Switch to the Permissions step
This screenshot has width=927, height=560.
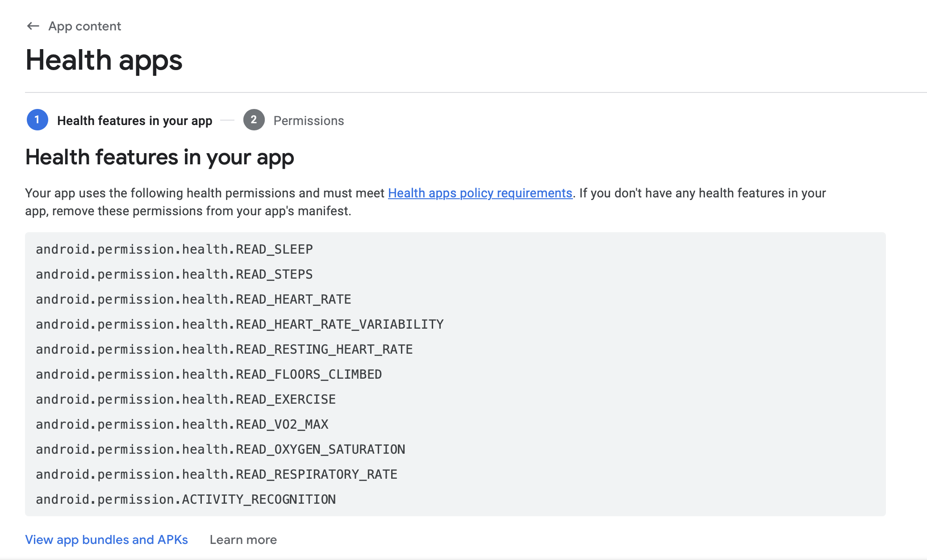[309, 120]
